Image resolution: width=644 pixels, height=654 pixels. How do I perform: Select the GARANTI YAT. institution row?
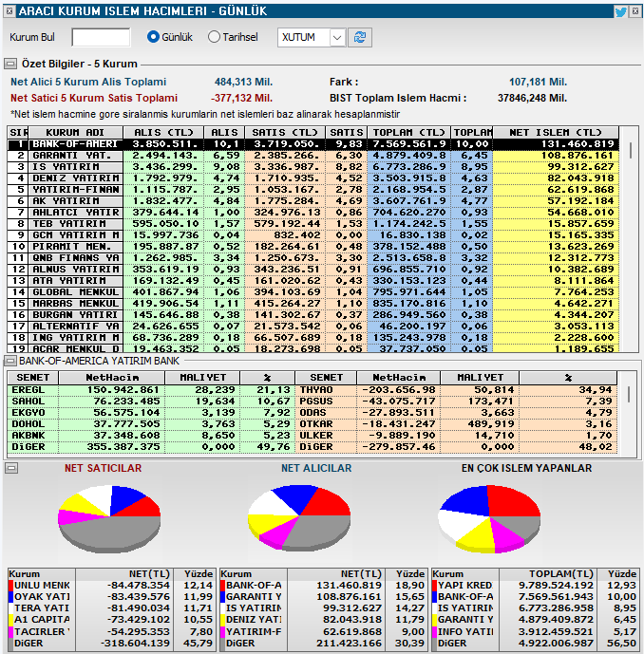pyautogui.click(x=313, y=156)
